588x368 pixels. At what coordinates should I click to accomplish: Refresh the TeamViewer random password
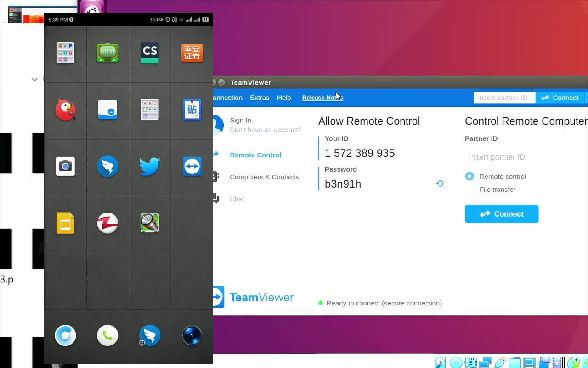pyautogui.click(x=440, y=184)
